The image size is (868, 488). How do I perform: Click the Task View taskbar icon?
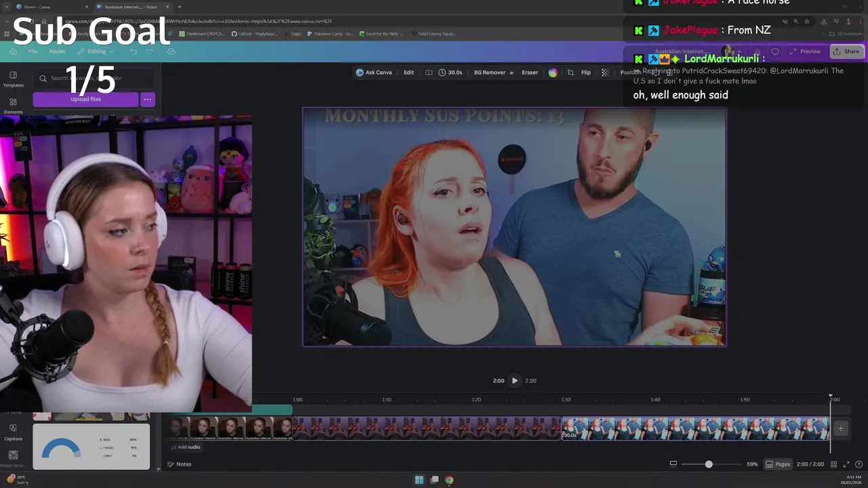pyautogui.click(x=435, y=480)
